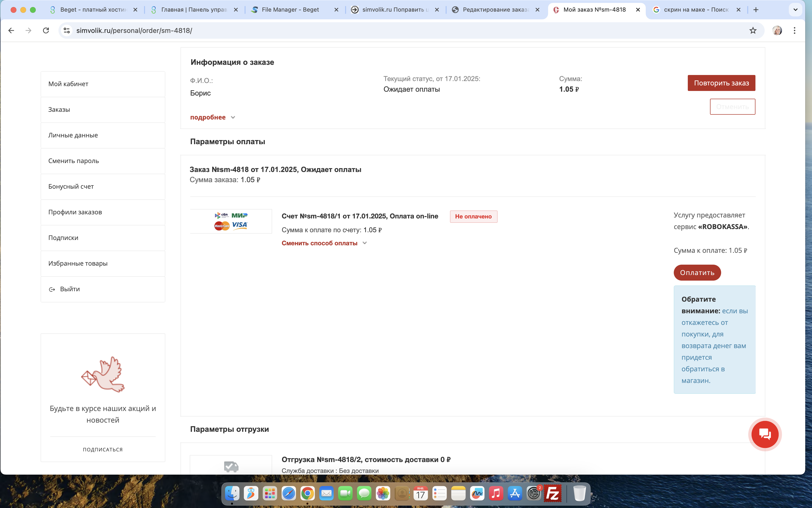Click the payment systems logo thumbnail
812x508 pixels.
pos(231,221)
